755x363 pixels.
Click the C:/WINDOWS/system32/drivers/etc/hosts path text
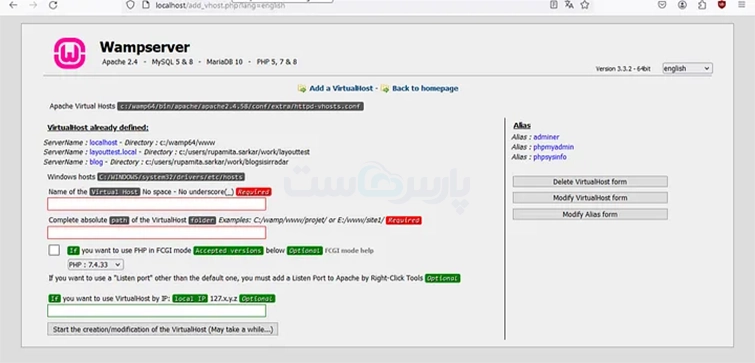171,177
